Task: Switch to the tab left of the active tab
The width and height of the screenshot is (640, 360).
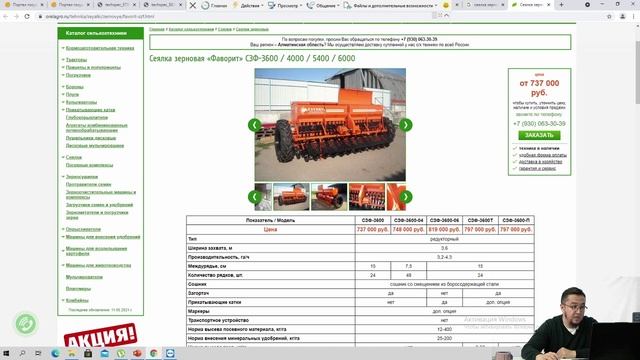Action: pyautogui.click(x=484, y=5)
